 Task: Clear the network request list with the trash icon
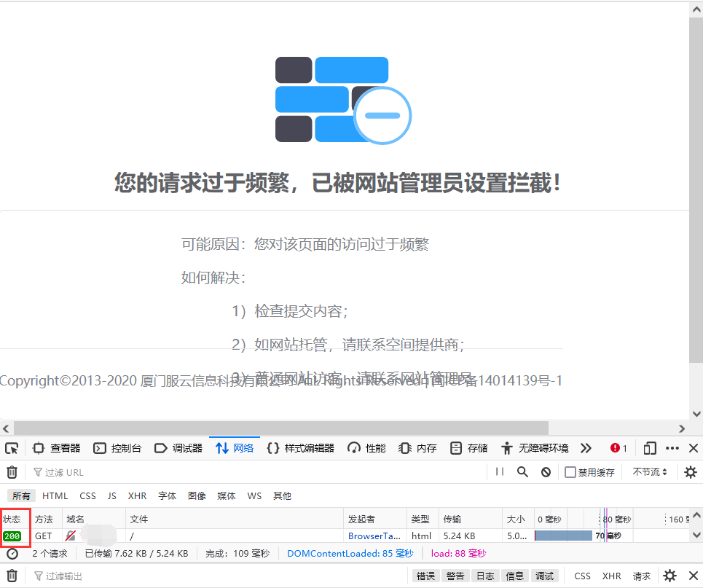coord(12,472)
